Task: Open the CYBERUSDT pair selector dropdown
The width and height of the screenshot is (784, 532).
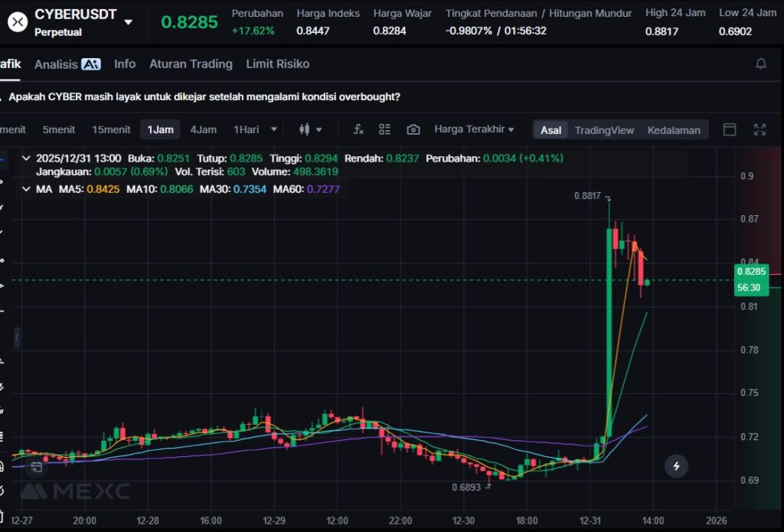Action: 128,22
